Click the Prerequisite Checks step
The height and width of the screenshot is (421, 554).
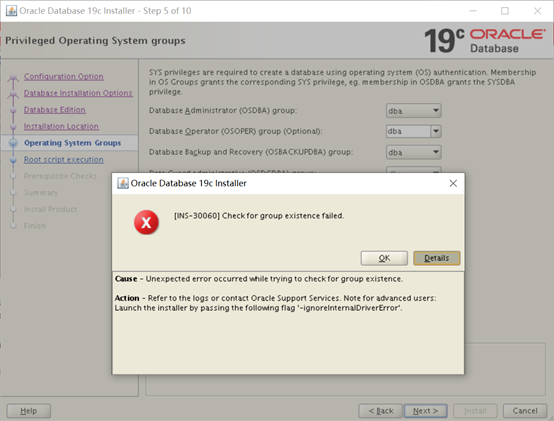click(60, 176)
